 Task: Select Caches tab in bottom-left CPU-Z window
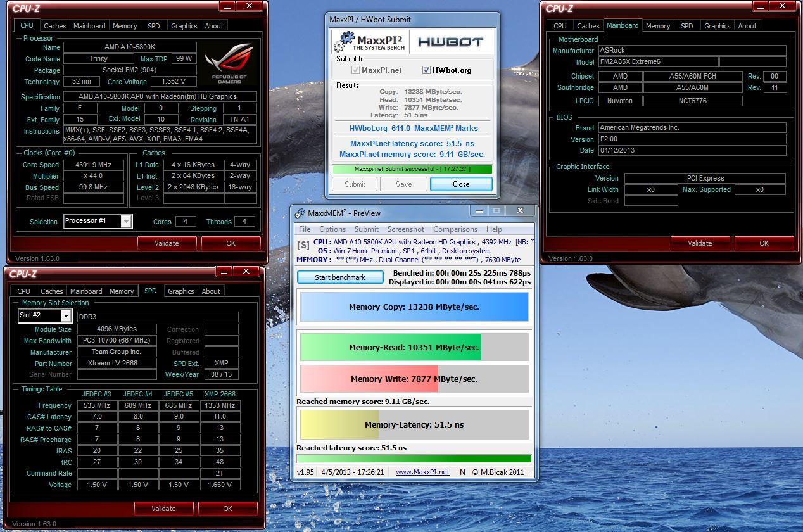(x=52, y=291)
